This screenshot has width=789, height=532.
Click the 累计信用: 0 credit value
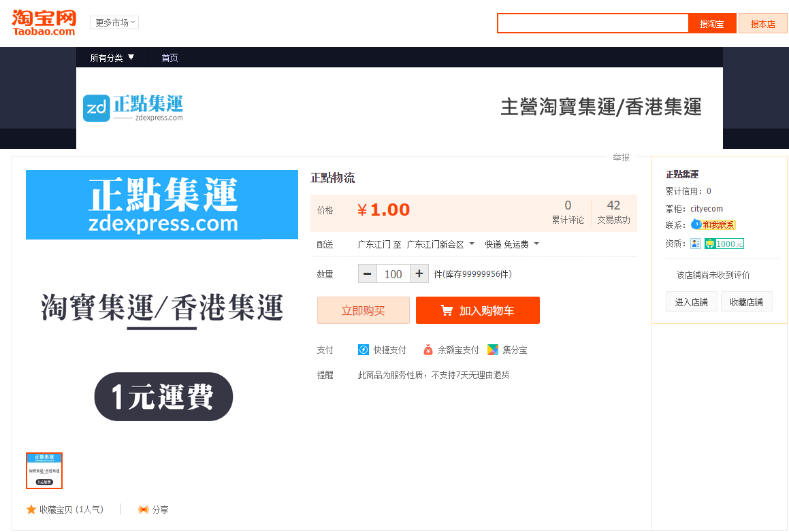(x=688, y=191)
